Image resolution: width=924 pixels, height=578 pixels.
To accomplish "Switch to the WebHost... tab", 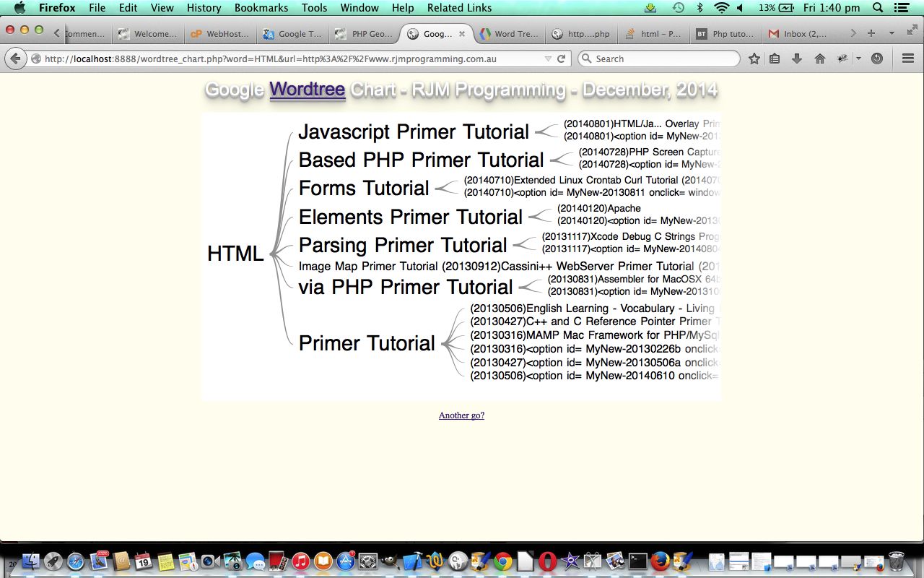I will tap(219, 34).
